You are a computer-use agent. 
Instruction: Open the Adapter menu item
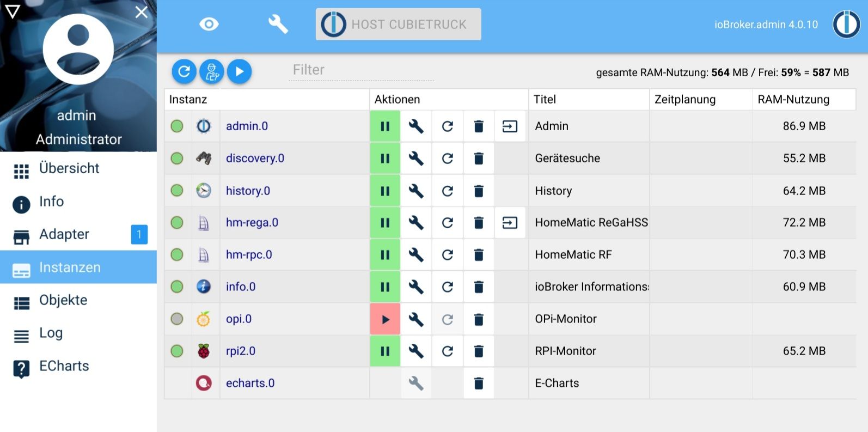click(x=78, y=235)
